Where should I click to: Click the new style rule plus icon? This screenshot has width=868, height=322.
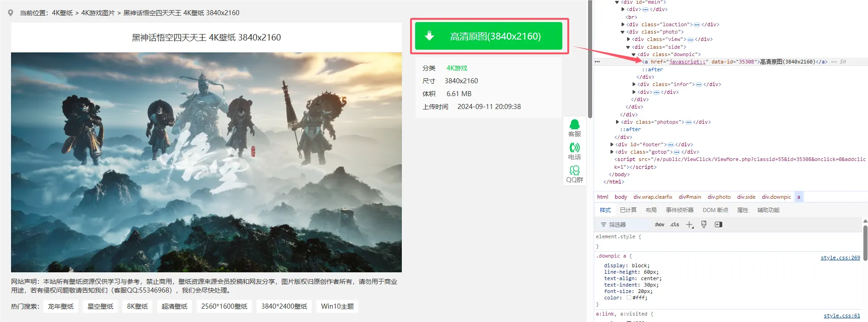tap(690, 224)
